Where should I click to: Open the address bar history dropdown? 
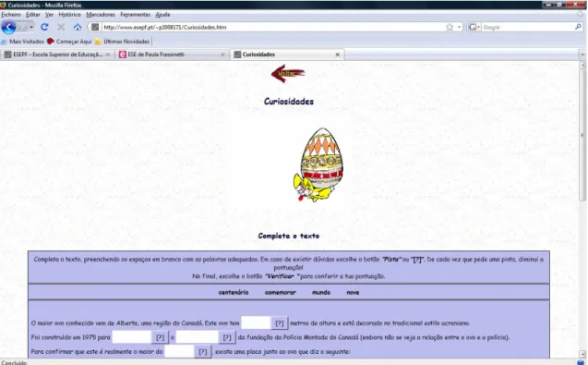pos(460,27)
